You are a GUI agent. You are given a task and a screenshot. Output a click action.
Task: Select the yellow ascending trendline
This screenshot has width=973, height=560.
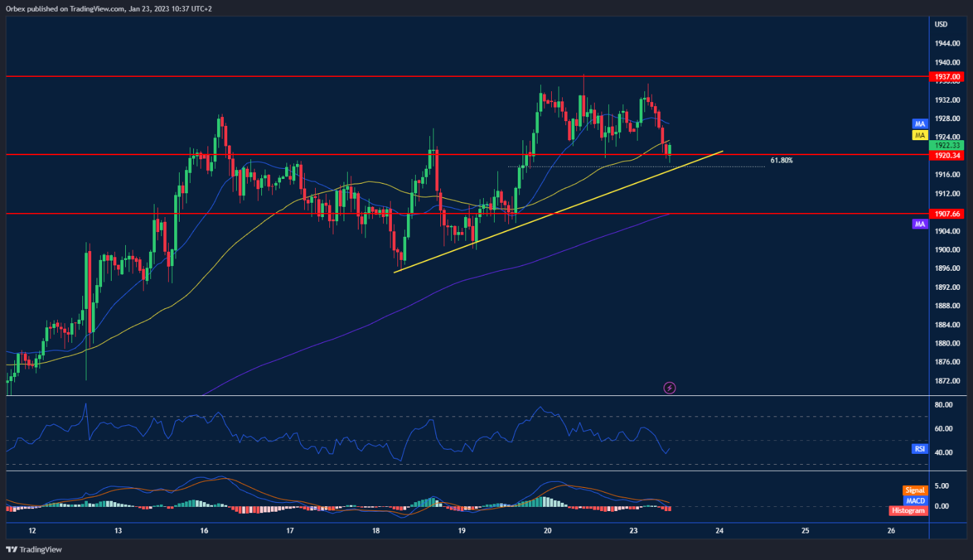point(558,212)
